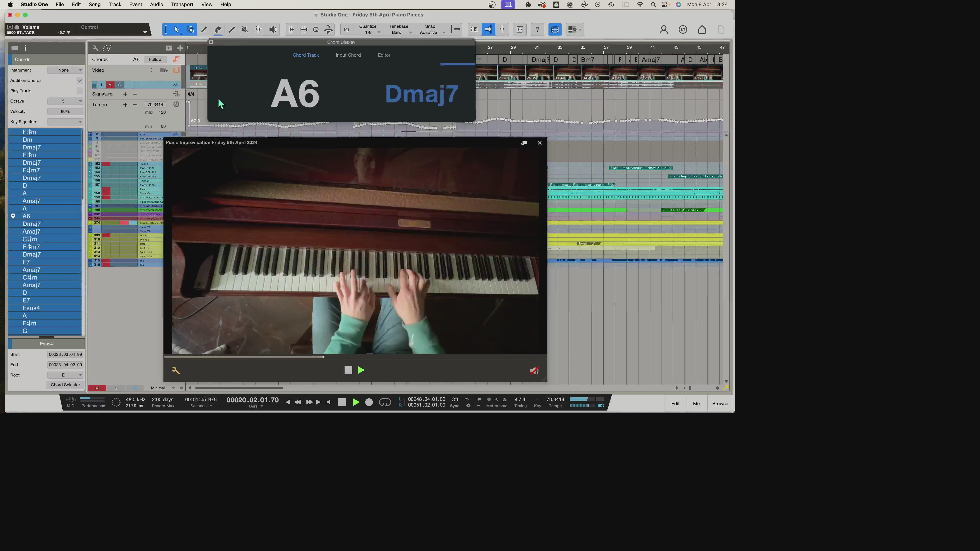980x551 pixels.
Task: Click the Chord Selector button
Action: coord(65,385)
